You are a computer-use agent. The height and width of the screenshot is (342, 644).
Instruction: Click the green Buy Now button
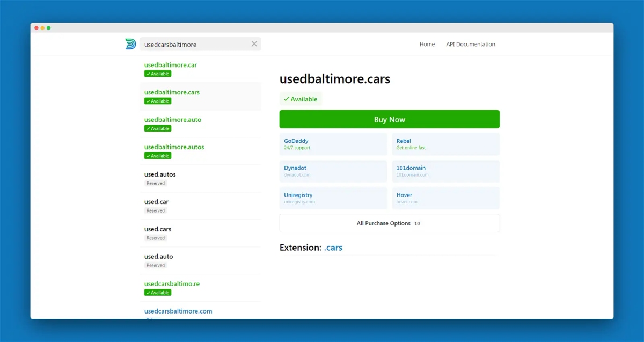tap(390, 119)
